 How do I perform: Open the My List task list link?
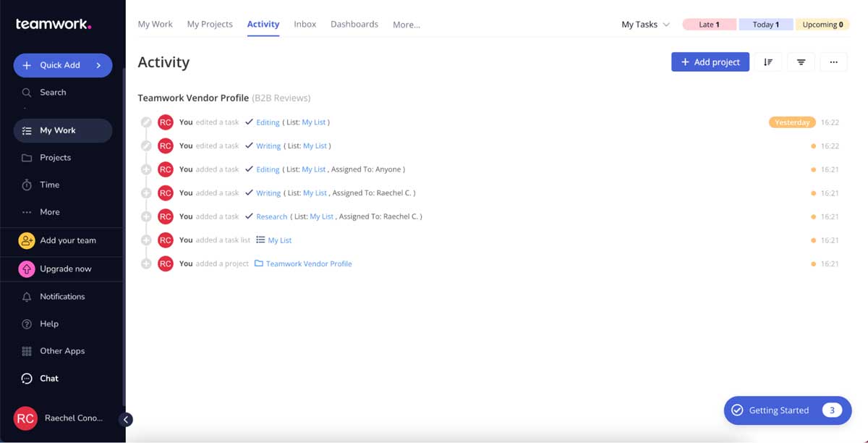pos(281,240)
